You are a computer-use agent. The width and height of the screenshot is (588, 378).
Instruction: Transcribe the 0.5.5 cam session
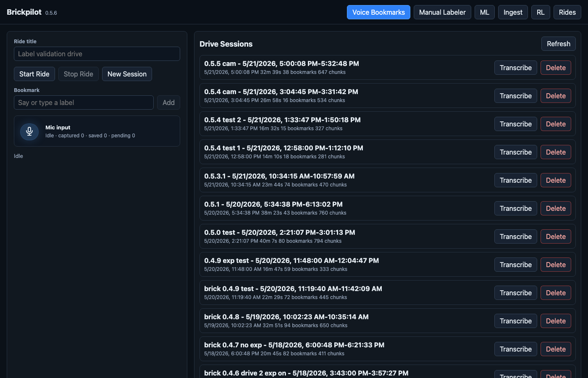pos(516,68)
